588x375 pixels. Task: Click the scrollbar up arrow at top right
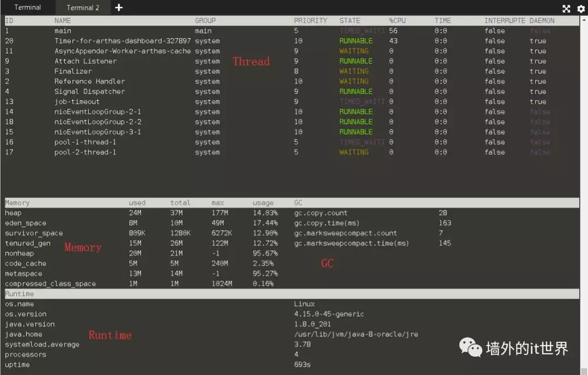tap(584, 20)
